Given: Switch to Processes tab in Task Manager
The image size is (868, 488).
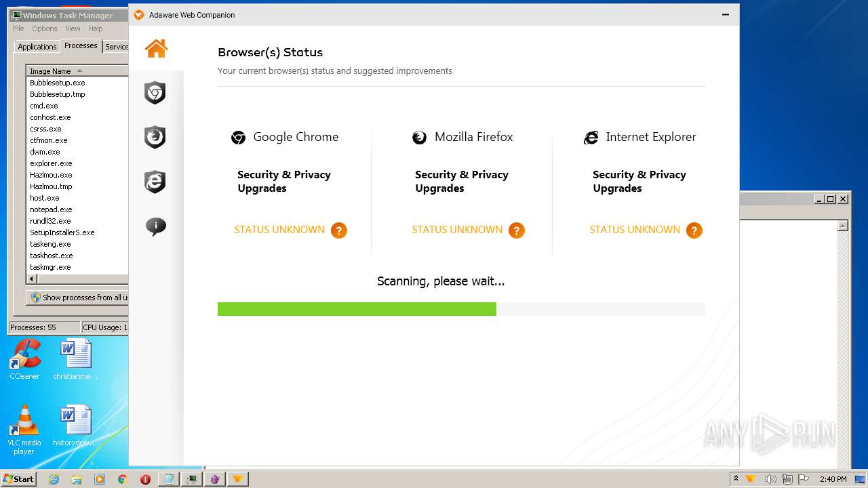Looking at the screenshot, I should [81, 45].
